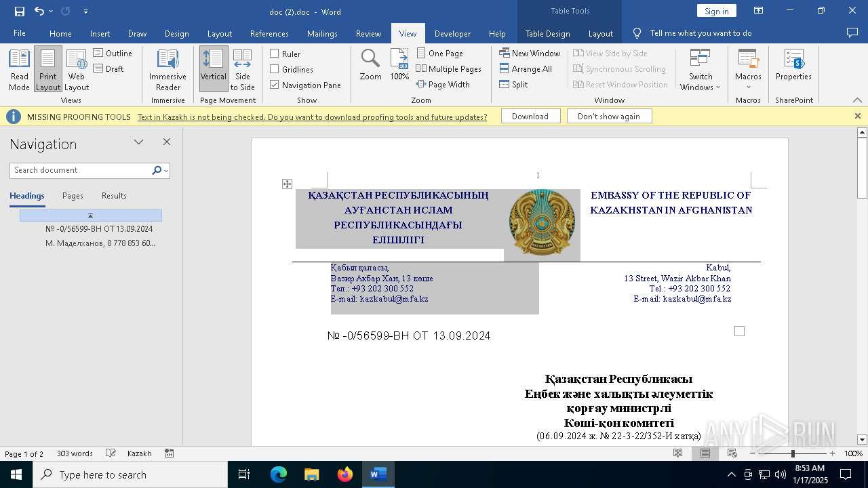The height and width of the screenshot is (488, 868).
Task: Download the missing proofing tools
Action: coord(530,116)
